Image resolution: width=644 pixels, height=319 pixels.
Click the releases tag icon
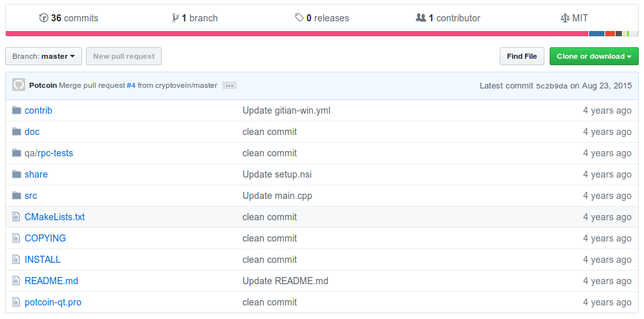pyautogui.click(x=299, y=18)
